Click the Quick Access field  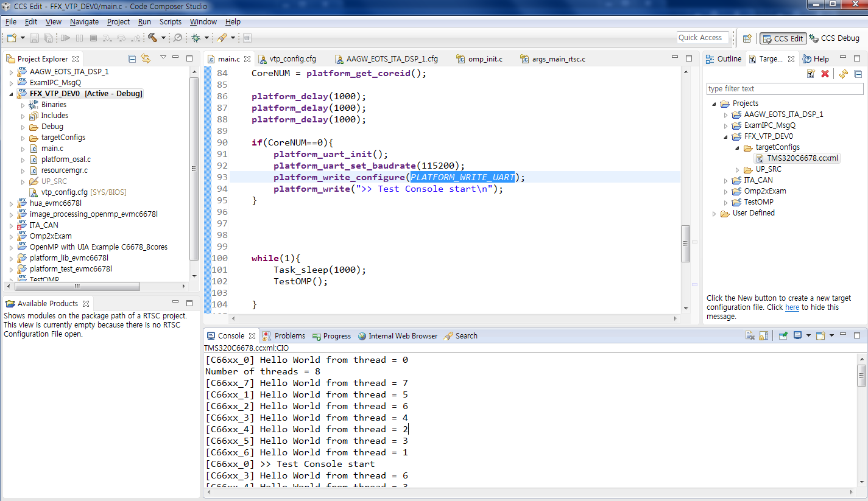pos(703,38)
